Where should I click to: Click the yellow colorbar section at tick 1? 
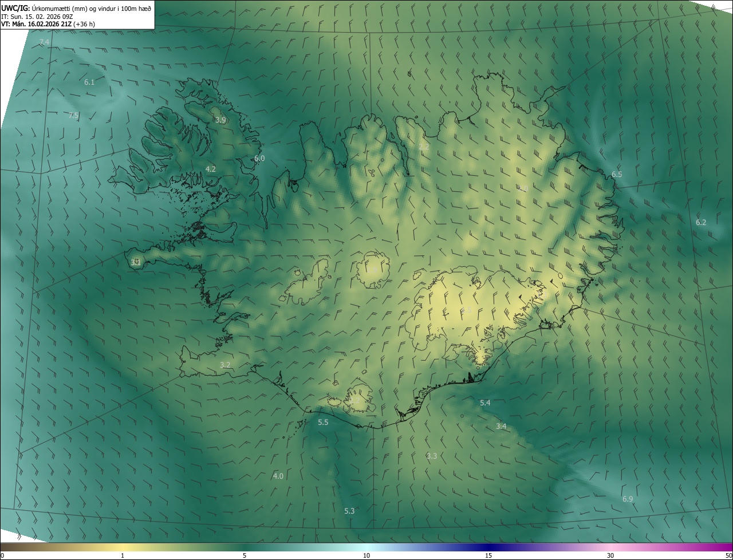tap(123, 547)
